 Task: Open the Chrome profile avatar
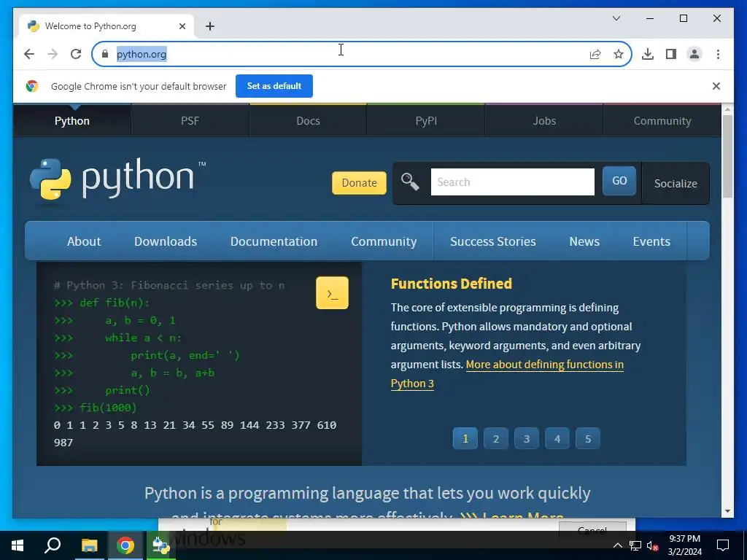coord(694,54)
